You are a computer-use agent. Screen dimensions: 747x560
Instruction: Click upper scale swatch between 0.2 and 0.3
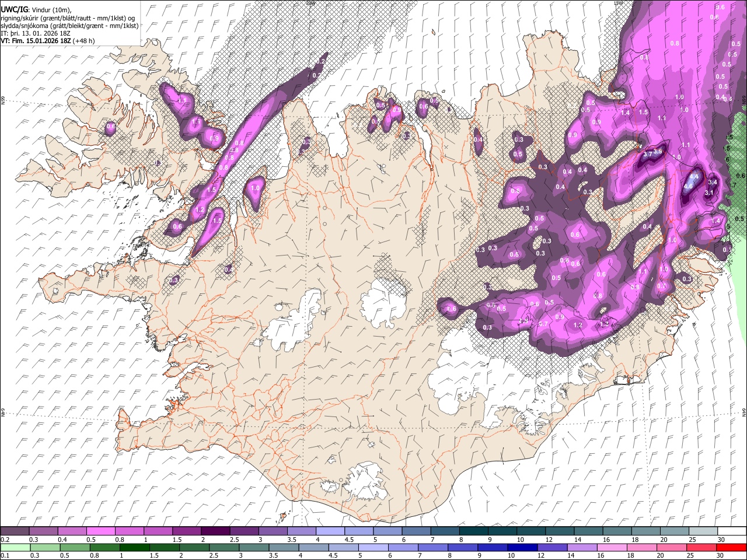point(15,531)
